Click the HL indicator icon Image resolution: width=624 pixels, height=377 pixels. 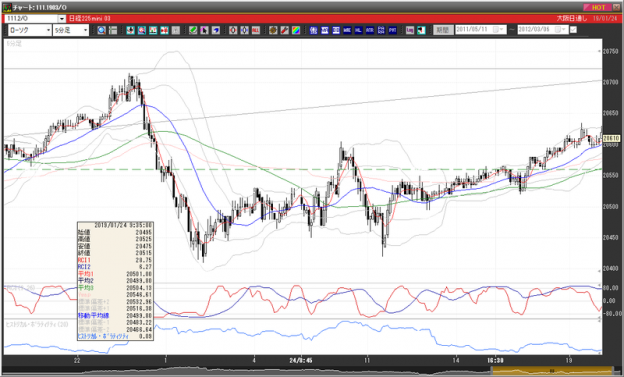coord(358,30)
